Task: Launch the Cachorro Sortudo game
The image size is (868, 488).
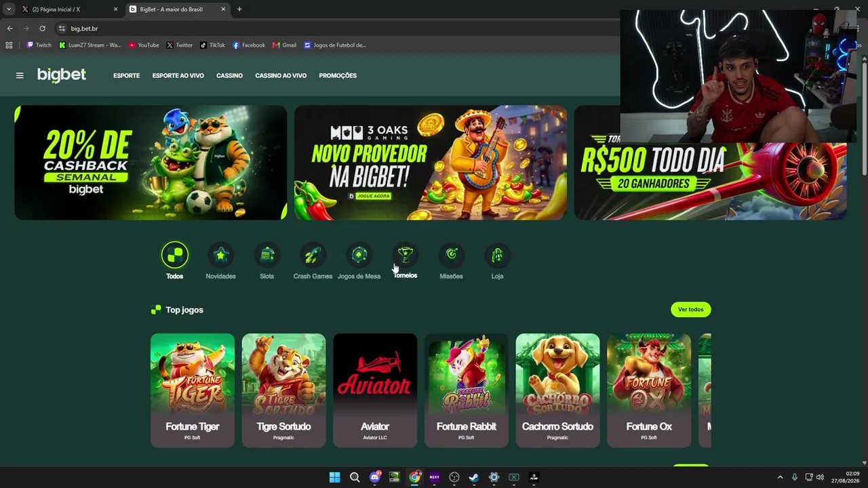Action: click(x=557, y=390)
